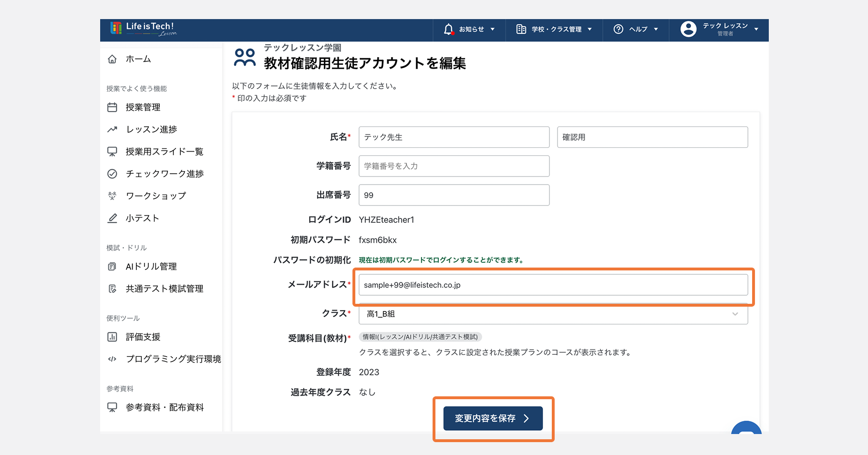
Task: Open AIドリル管理 in sidebar
Action: (x=151, y=267)
